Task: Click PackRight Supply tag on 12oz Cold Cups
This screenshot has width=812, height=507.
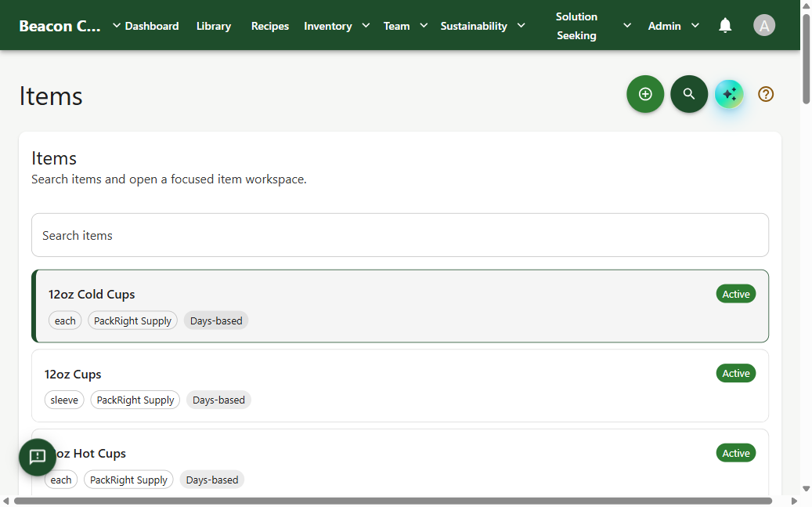Action: pyautogui.click(x=132, y=321)
